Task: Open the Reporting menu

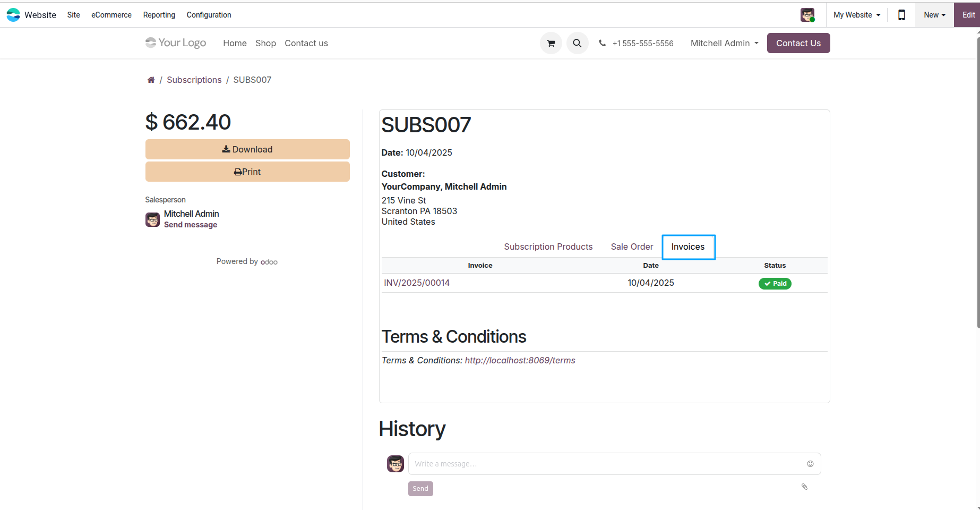Action: click(x=159, y=15)
